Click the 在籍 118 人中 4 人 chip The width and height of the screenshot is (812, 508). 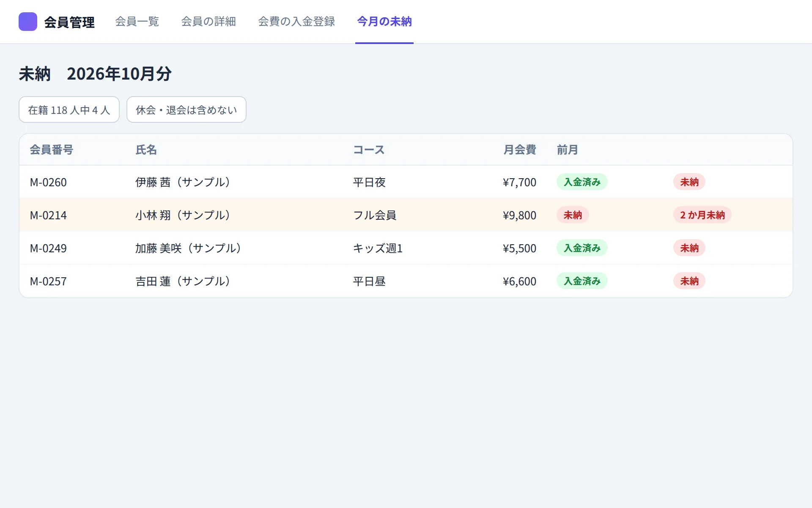(x=69, y=110)
